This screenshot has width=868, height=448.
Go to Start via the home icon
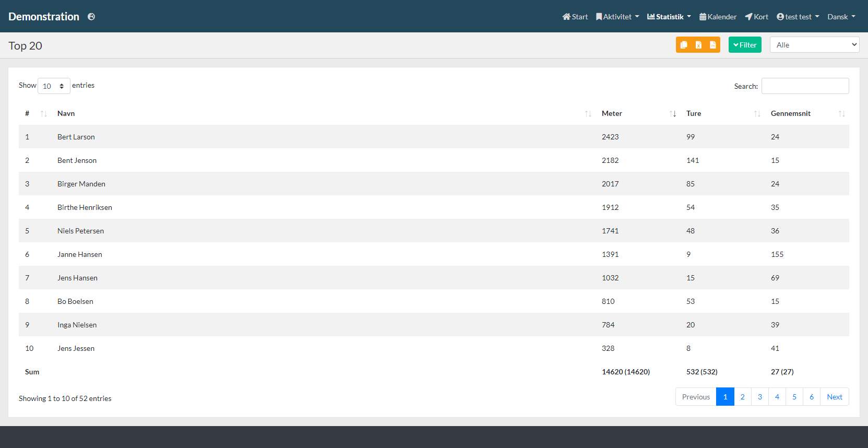[575, 17]
